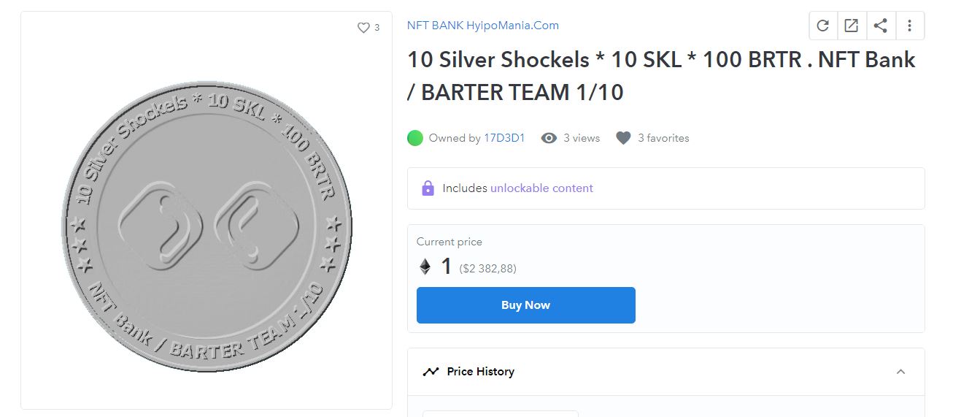Click the 3 favorites text
980x417 pixels.
pyautogui.click(x=663, y=138)
